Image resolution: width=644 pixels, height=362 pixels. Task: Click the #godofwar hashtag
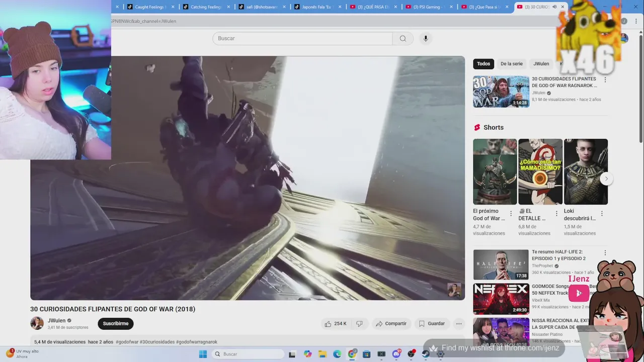[x=127, y=342]
